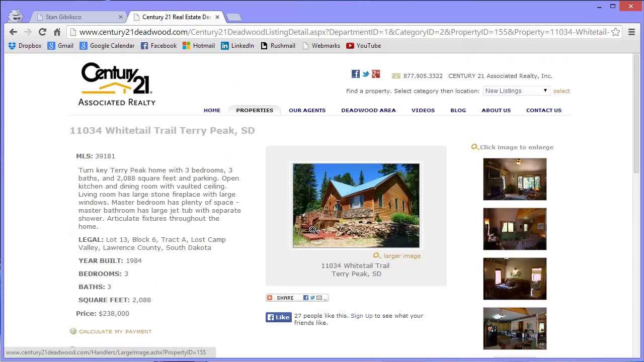Visit Century 21's Google Plus icon

[x=376, y=74]
